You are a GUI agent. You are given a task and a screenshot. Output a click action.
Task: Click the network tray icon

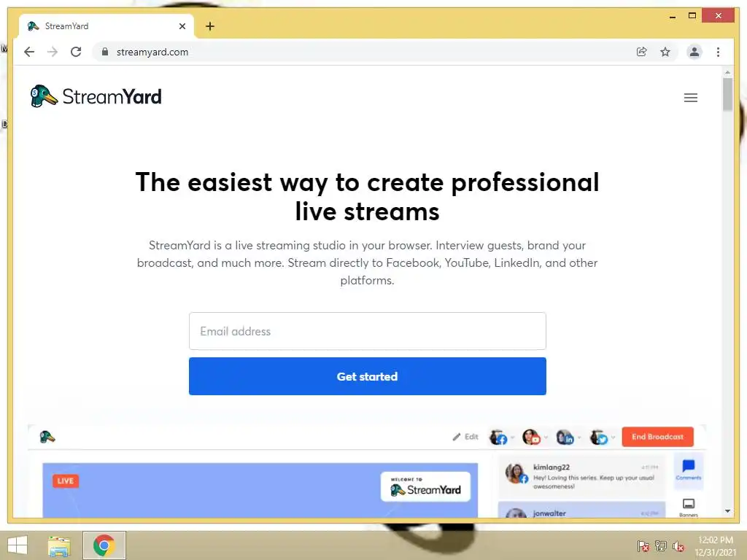(661, 545)
